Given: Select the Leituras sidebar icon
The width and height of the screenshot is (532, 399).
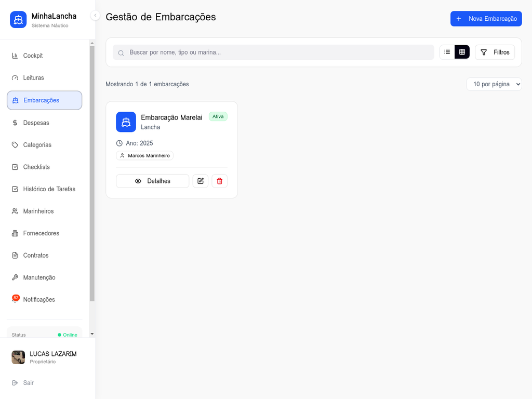Looking at the screenshot, I should (15, 77).
